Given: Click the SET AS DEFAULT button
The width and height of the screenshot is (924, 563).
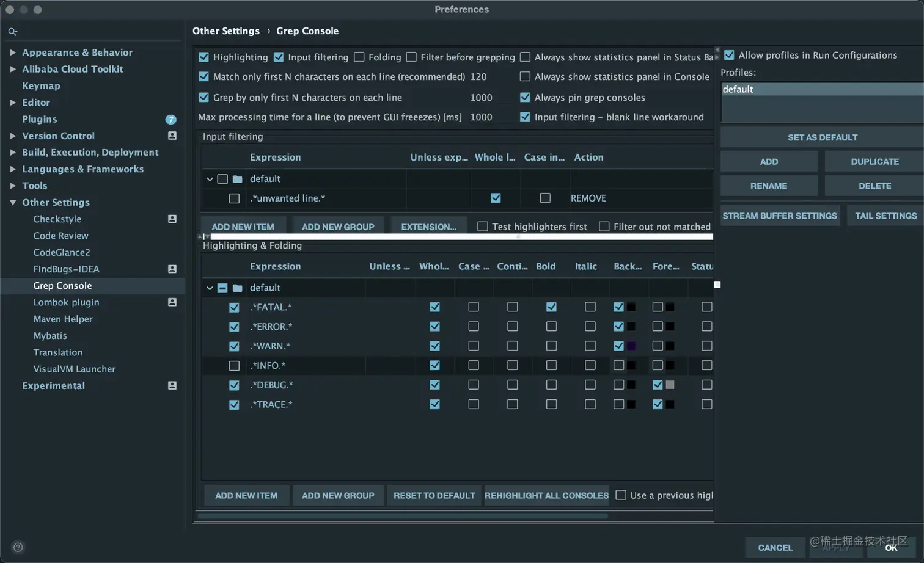Looking at the screenshot, I should point(823,137).
